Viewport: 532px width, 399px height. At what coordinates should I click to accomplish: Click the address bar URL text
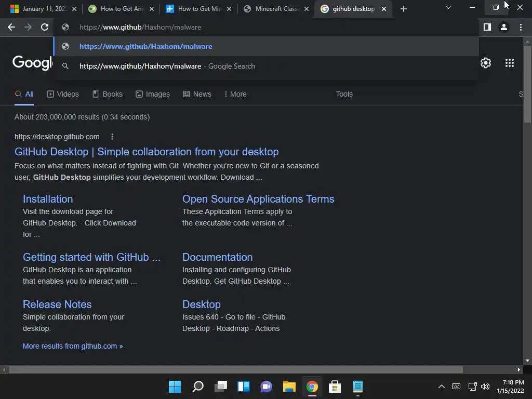[x=140, y=27]
